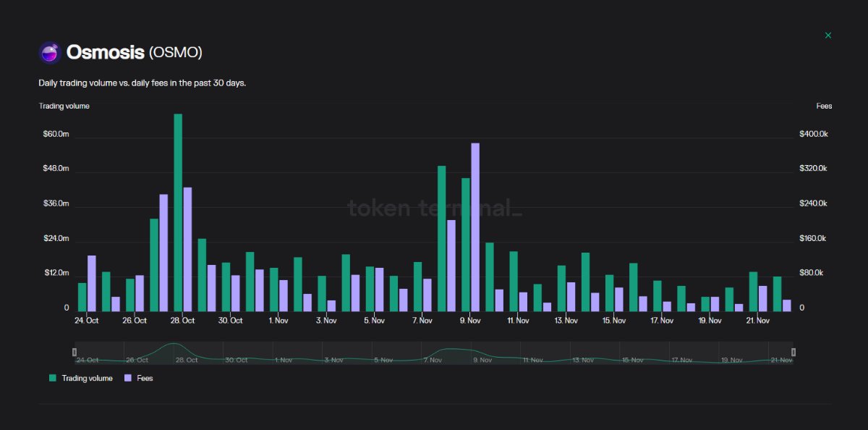Select the 27 Oct trading volume bar
This screenshot has width=868, height=430.
154,265
